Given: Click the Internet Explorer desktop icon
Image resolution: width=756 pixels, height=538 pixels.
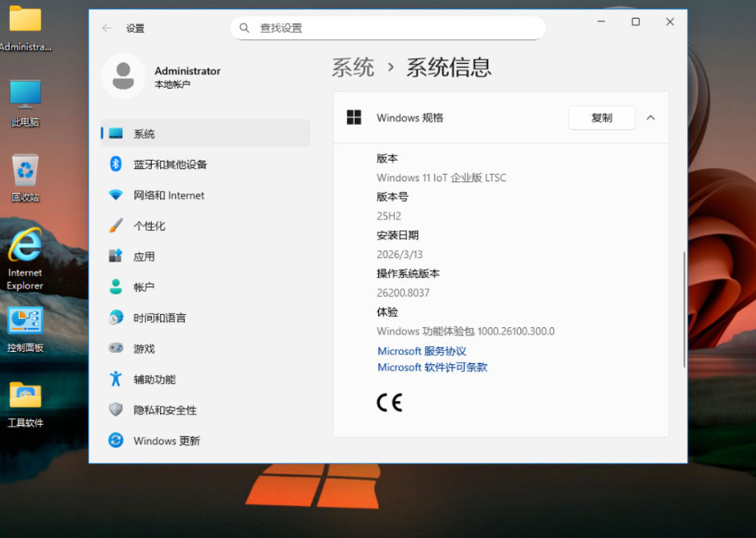Looking at the screenshot, I should 25,258.
